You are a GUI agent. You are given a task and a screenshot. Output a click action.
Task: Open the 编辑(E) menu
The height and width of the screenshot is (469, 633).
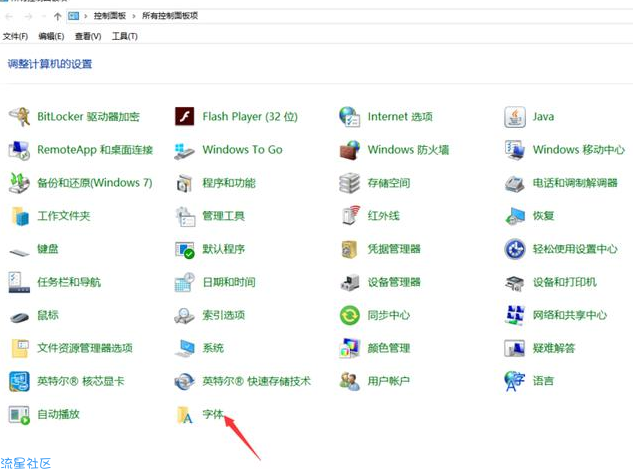click(51, 36)
